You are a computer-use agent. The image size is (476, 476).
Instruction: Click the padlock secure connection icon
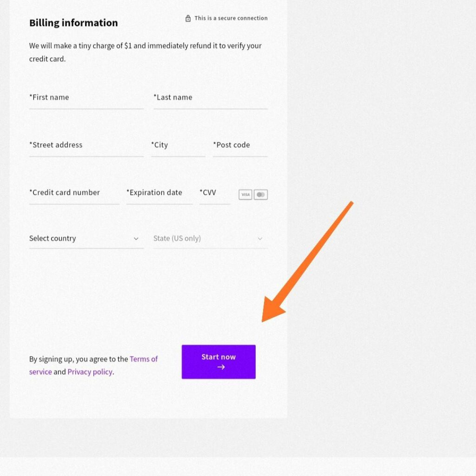(188, 18)
